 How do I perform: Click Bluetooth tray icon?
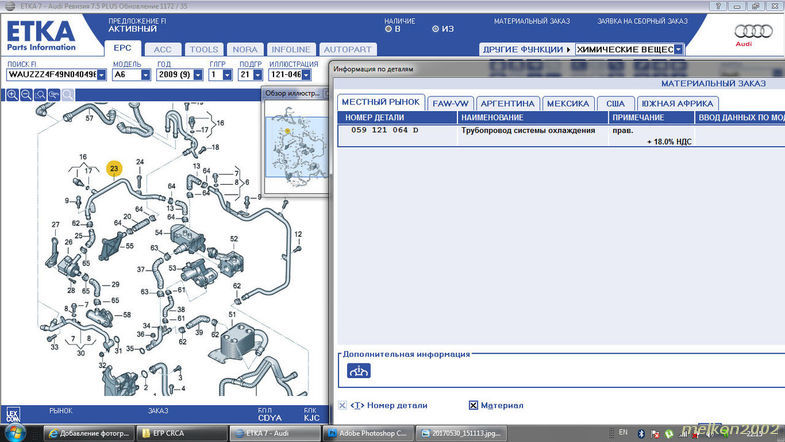[x=641, y=433]
